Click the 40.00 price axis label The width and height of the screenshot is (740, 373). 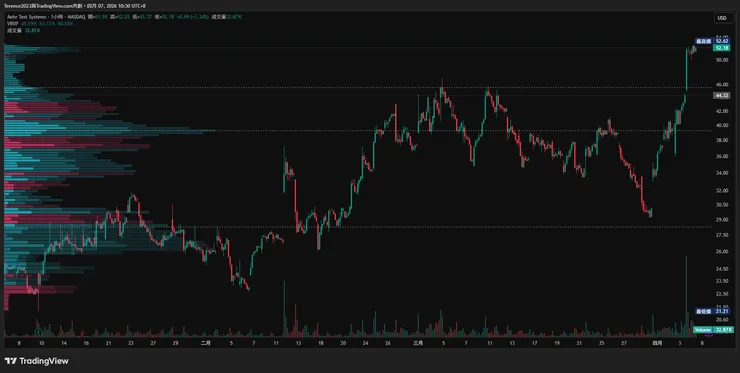[722, 126]
